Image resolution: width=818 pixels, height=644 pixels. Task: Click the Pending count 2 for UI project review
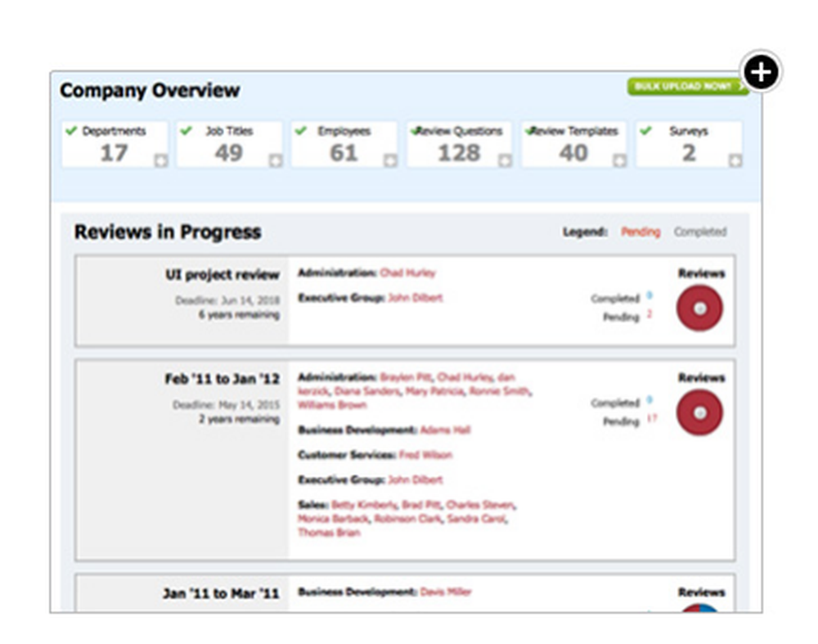649,314
